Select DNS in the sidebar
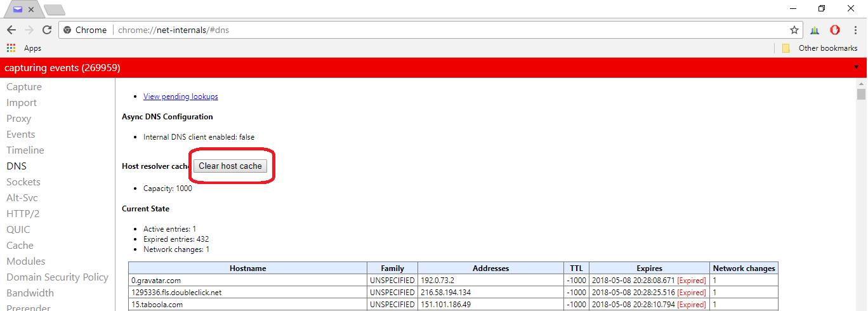 pos(16,166)
